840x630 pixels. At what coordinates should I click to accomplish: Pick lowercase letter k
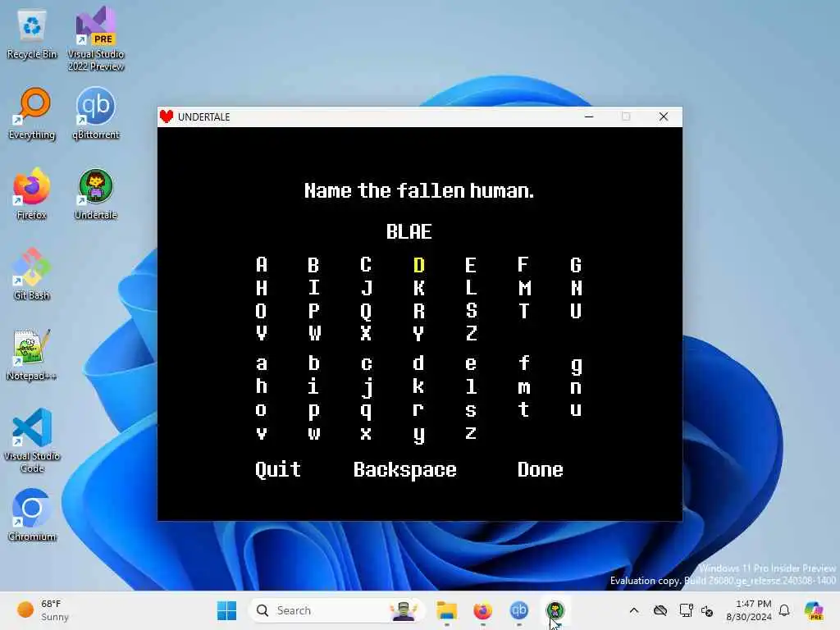click(x=419, y=386)
